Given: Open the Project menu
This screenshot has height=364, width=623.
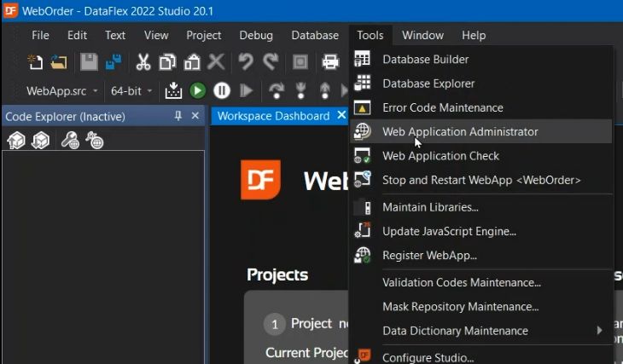Looking at the screenshot, I should pos(204,35).
